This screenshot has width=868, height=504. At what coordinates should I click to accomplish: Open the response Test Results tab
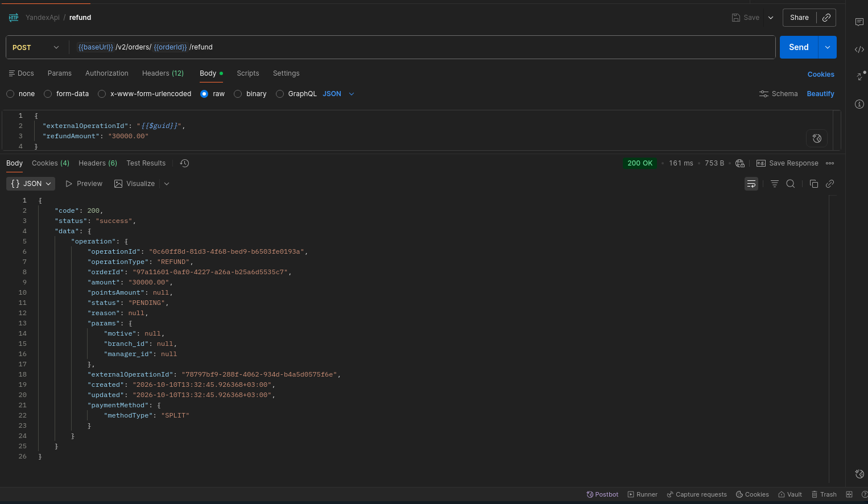(146, 163)
